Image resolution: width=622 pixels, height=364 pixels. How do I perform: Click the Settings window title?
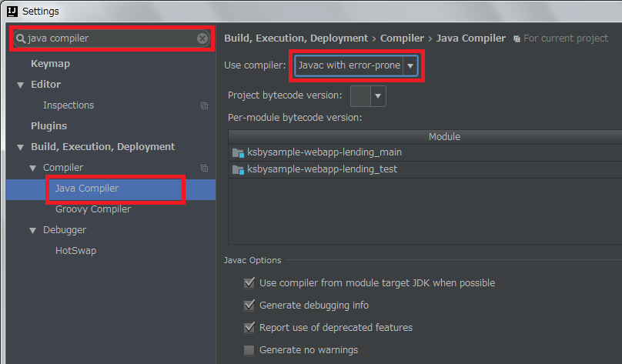(41, 11)
